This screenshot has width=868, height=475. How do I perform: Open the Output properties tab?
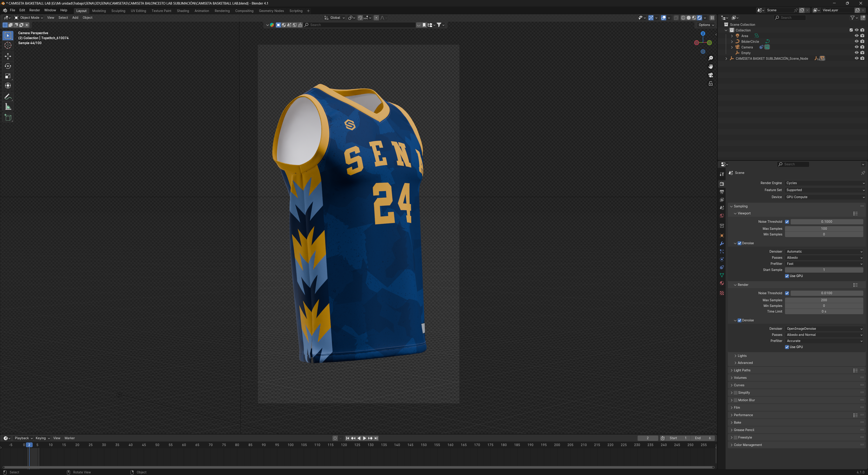click(722, 192)
